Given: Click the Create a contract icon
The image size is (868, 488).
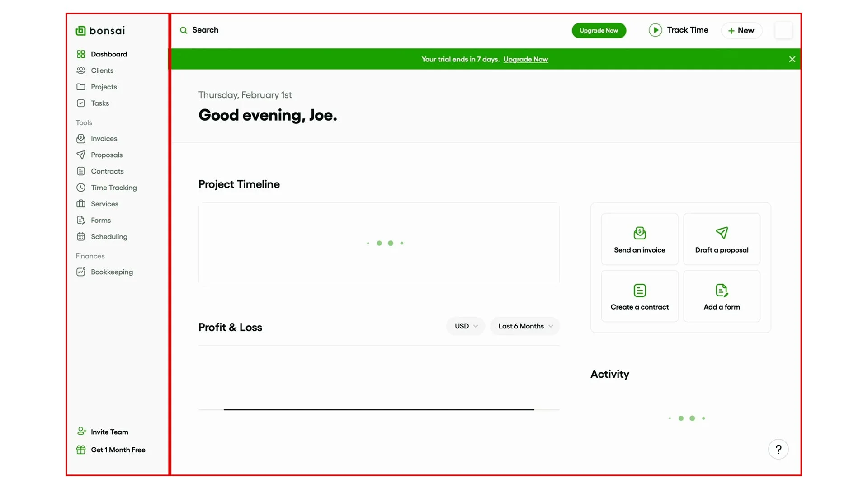Looking at the screenshot, I should tap(640, 290).
